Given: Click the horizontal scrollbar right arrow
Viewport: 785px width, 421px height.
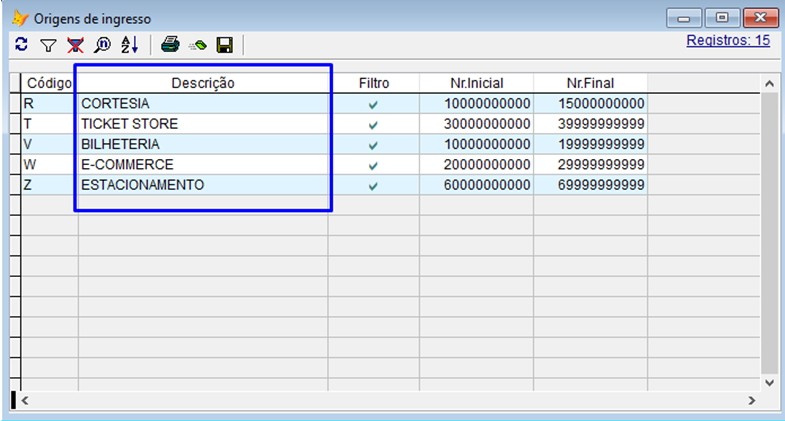Looking at the screenshot, I should pos(751,400).
